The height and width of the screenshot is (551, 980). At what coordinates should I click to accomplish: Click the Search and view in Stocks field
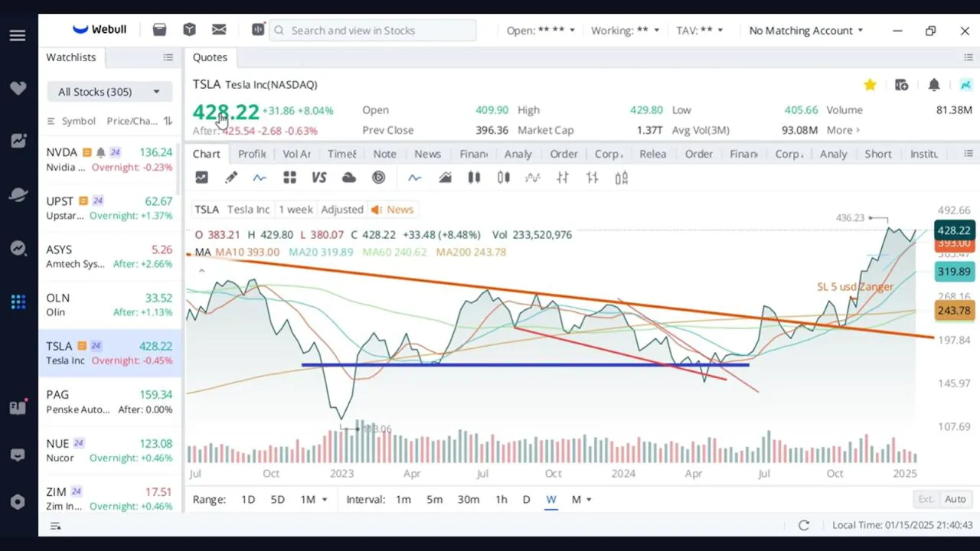[374, 31]
